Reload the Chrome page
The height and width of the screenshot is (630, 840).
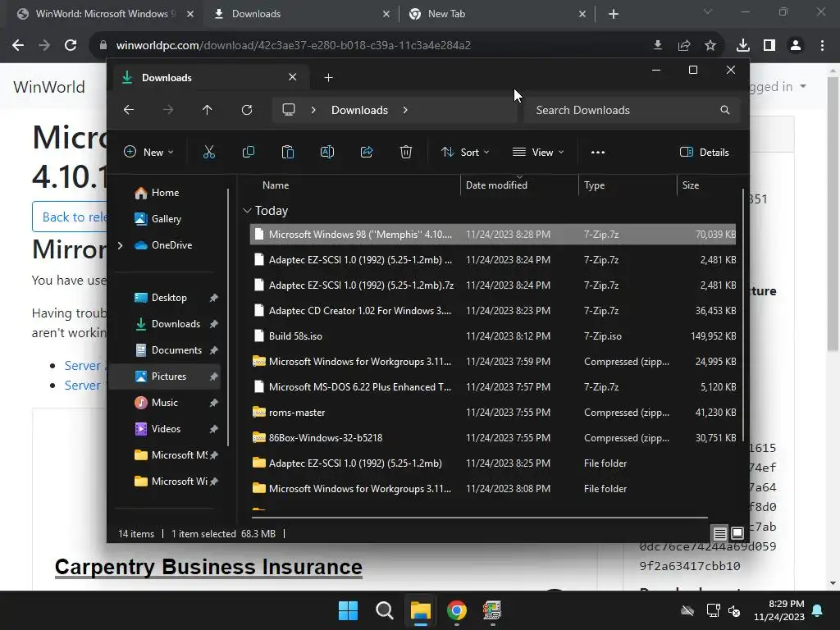point(71,45)
